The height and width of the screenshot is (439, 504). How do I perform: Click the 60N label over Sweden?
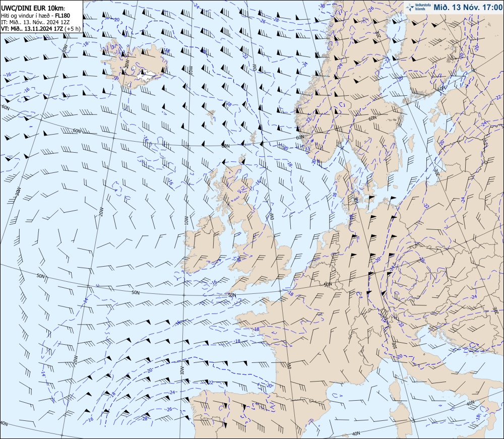coord(372,118)
